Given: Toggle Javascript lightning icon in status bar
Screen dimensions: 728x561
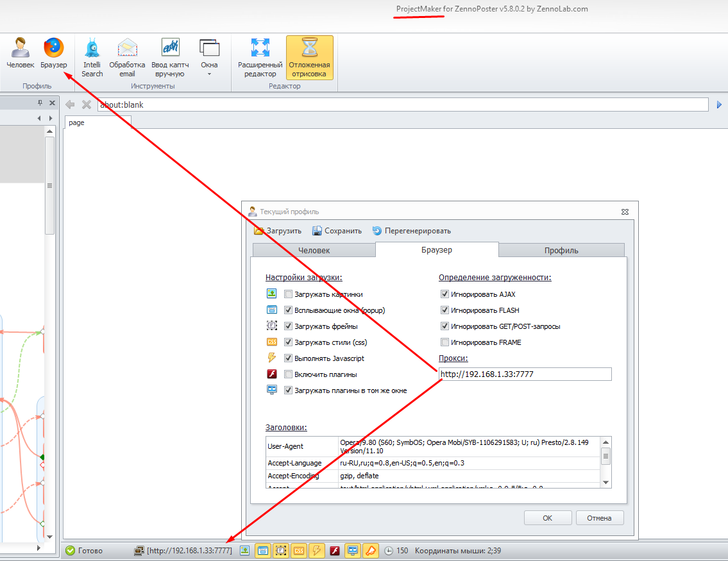Looking at the screenshot, I should tap(317, 551).
